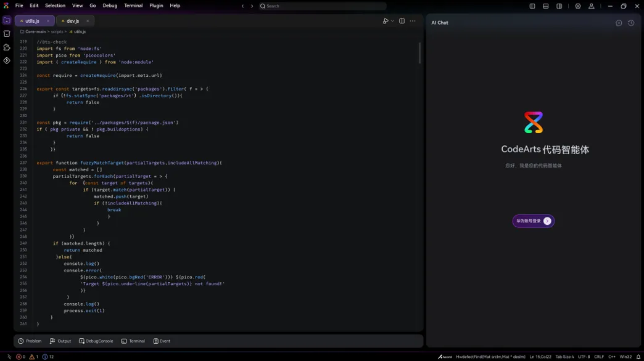Image resolution: width=644 pixels, height=361 pixels.
Task: Click the AI Chat panel title
Action: [x=439, y=23]
